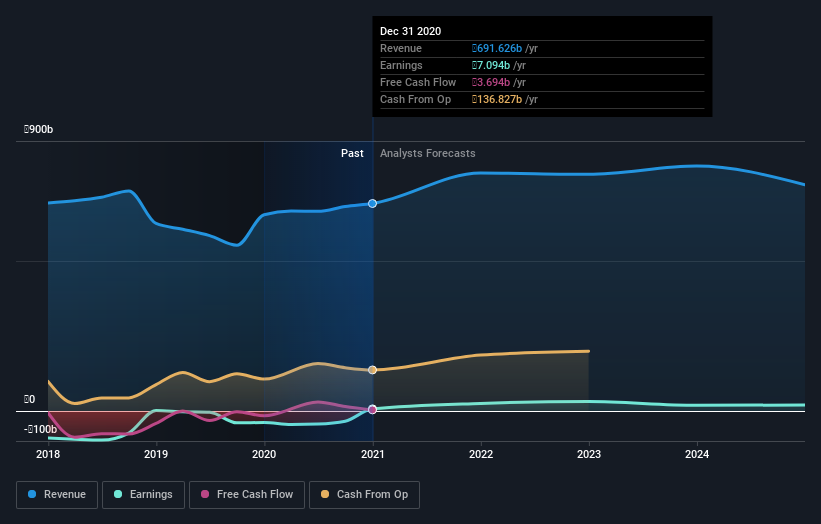Click the 'Cash From Op' row label in tooltip

coord(415,99)
